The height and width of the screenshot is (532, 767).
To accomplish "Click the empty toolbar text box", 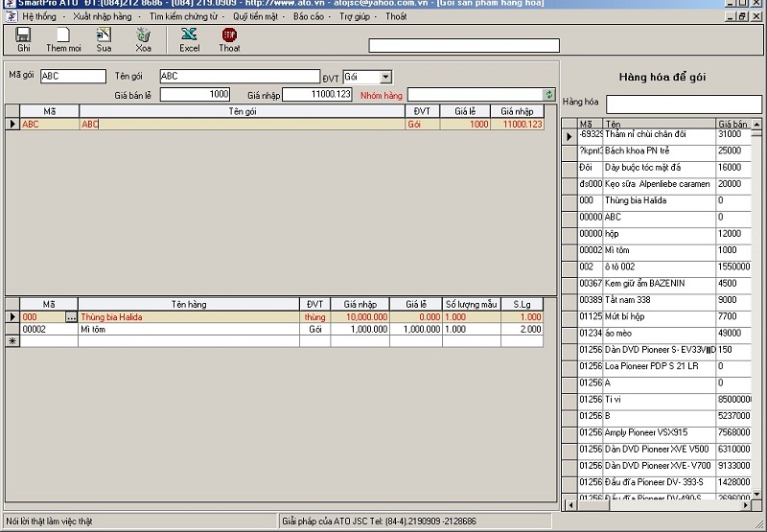I will coord(464,45).
